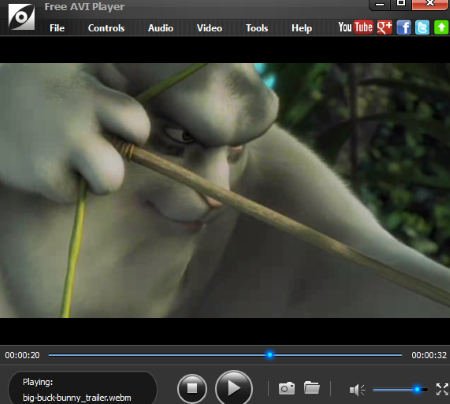Click the Twitter icon
450x404 pixels.
click(x=422, y=27)
